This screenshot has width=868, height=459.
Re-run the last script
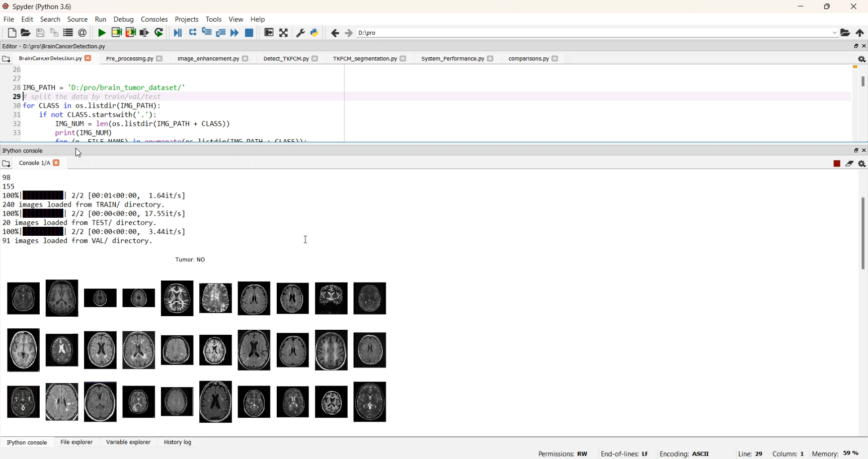(x=159, y=33)
